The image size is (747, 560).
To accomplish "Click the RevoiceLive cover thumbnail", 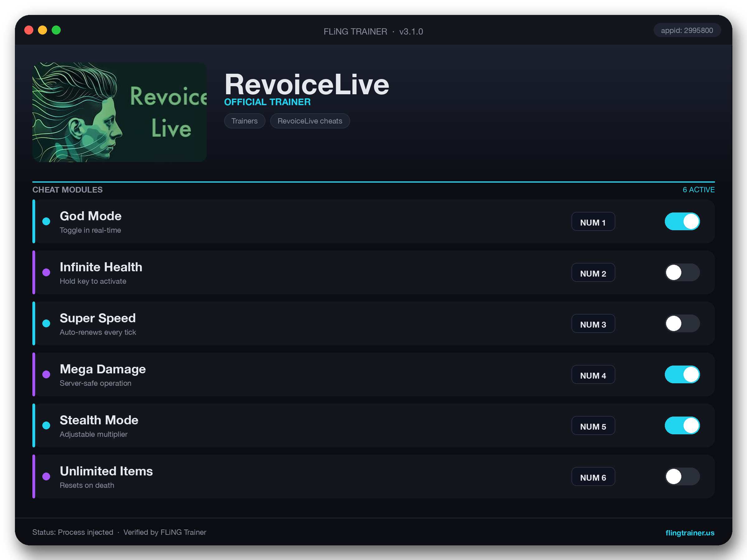I will (119, 112).
